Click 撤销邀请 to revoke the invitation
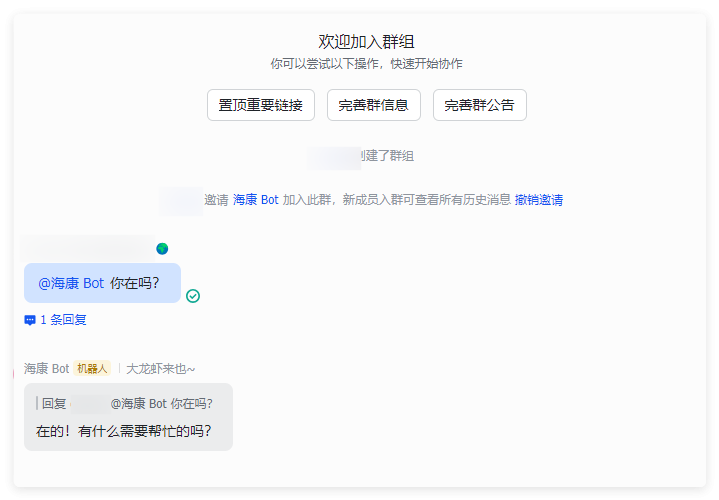The image size is (719, 500). pyautogui.click(x=539, y=200)
